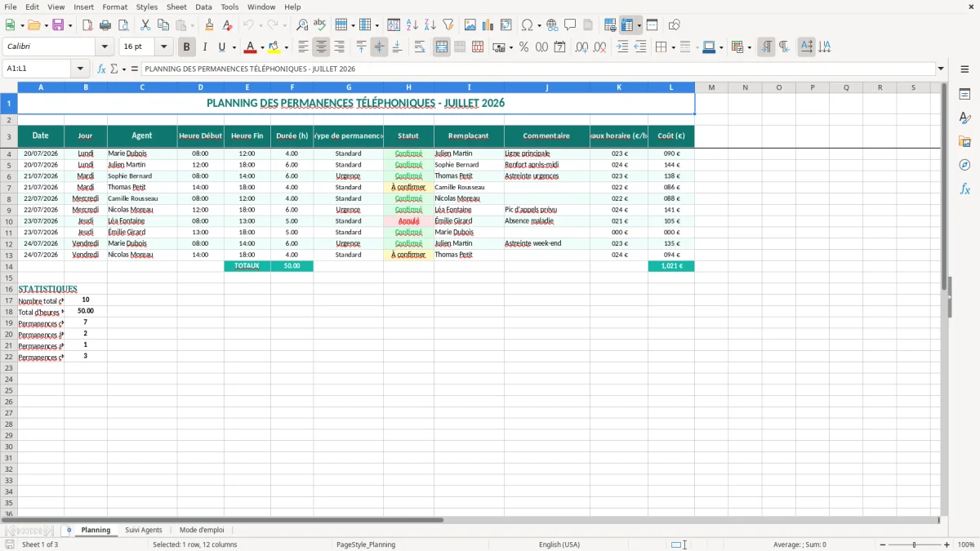
Task: Click the 100% zoom level
Action: 966,544
